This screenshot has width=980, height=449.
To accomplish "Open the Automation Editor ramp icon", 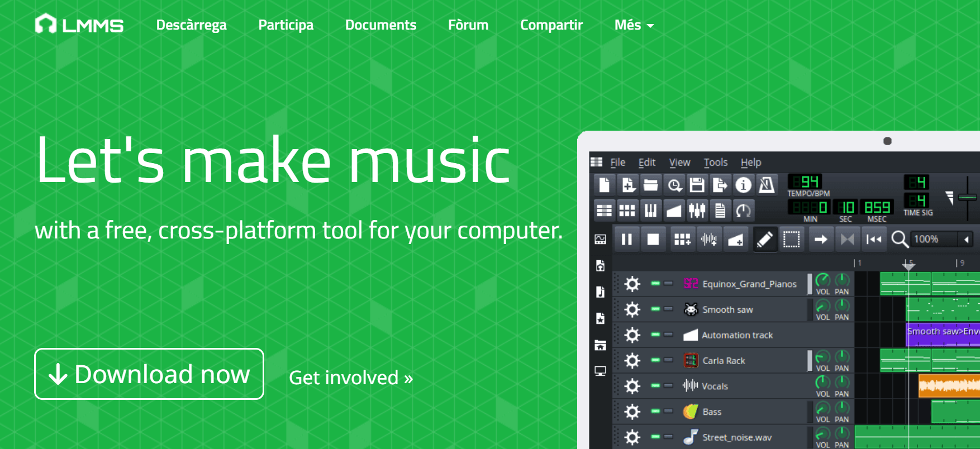I will (x=674, y=211).
